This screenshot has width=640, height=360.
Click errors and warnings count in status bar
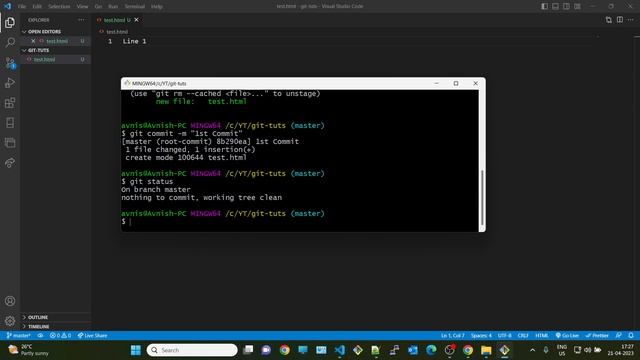pos(60,336)
